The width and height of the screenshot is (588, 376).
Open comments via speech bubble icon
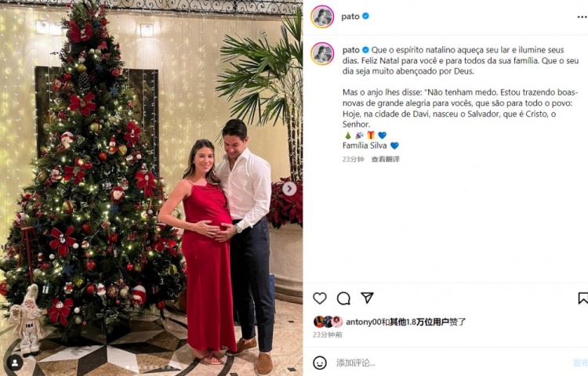point(343,298)
